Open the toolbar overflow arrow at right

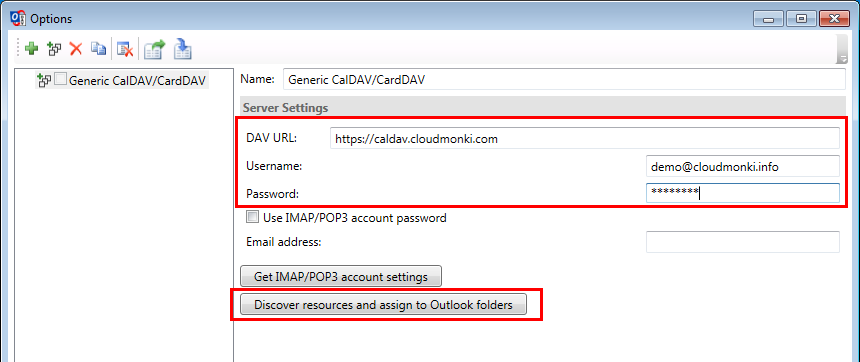point(842,50)
